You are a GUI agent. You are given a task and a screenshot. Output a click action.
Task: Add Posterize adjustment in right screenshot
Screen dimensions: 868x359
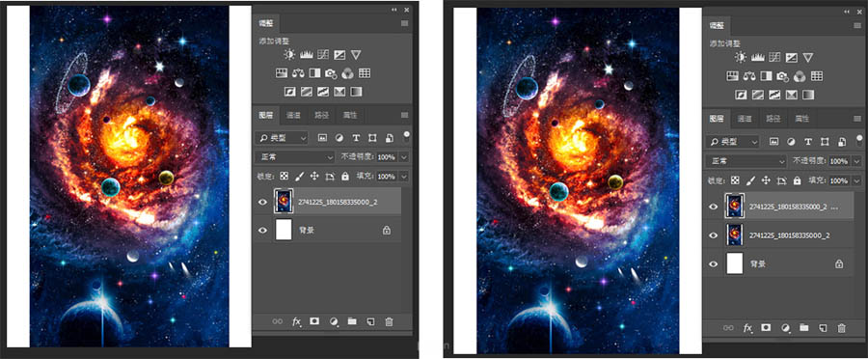(757, 95)
